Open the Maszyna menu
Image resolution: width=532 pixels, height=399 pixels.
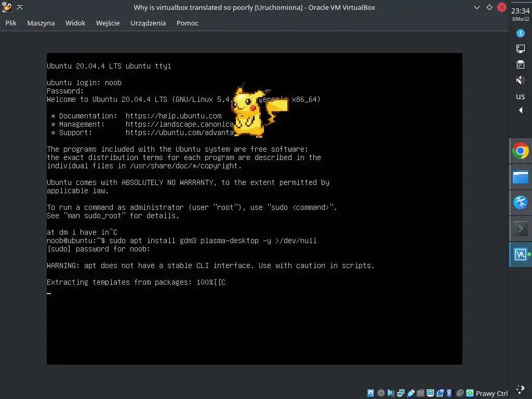click(x=41, y=23)
